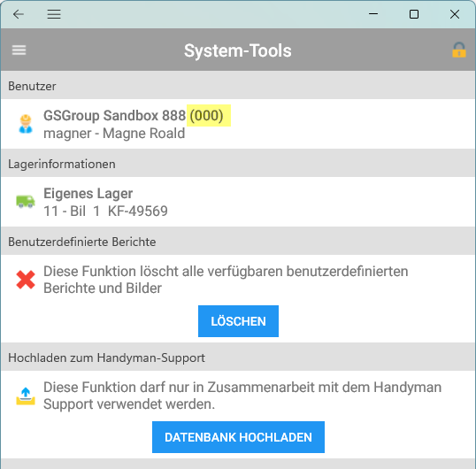The image size is (476, 469).
Task: Open the System-Tools navigation drawer menu
Action: [x=19, y=50]
